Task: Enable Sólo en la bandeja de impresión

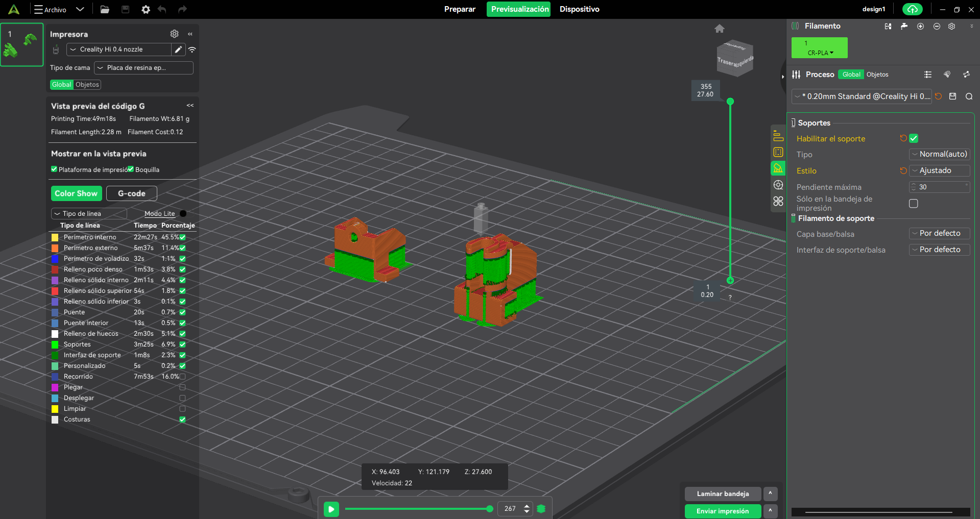Action: click(x=914, y=204)
